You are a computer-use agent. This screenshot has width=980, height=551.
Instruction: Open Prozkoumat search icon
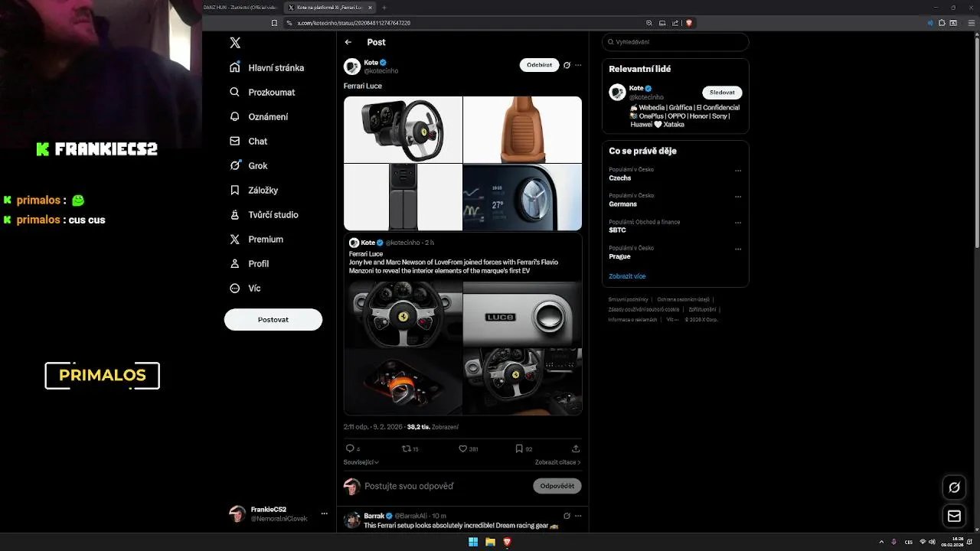tap(235, 92)
